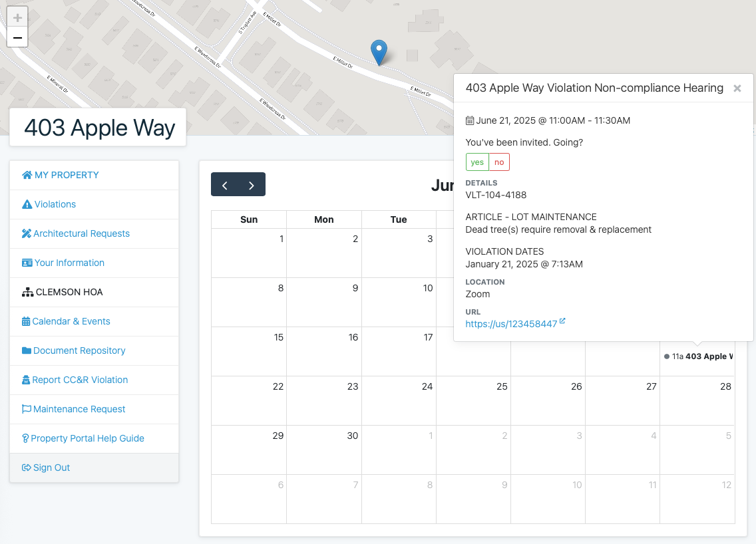Zoom in on the map
The width and height of the screenshot is (756, 544).
point(17,18)
